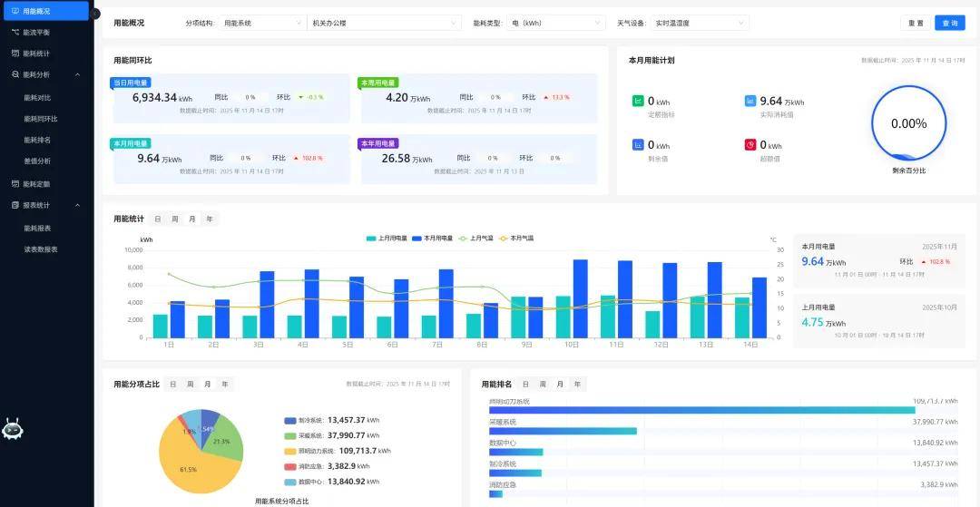Click the red 超额值 pie icon

coord(750,144)
